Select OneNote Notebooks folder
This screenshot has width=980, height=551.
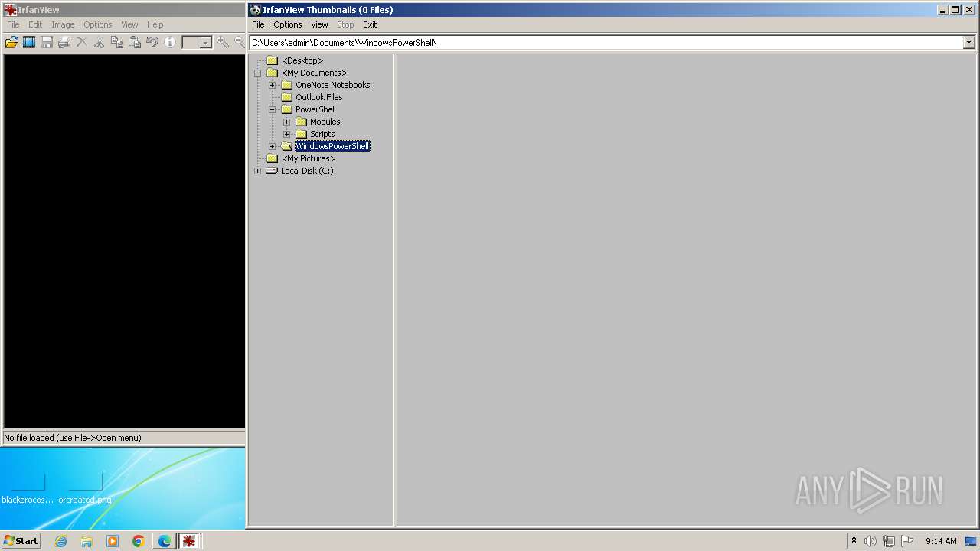click(332, 85)
